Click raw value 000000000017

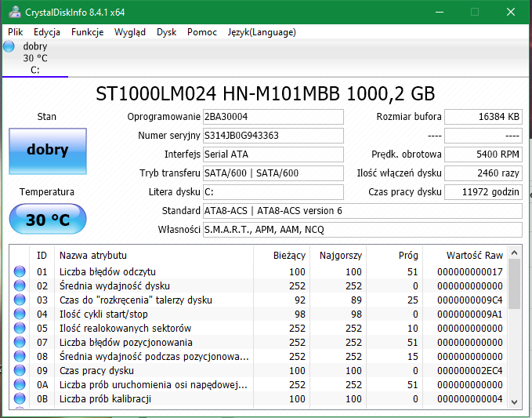coord(470,271)
